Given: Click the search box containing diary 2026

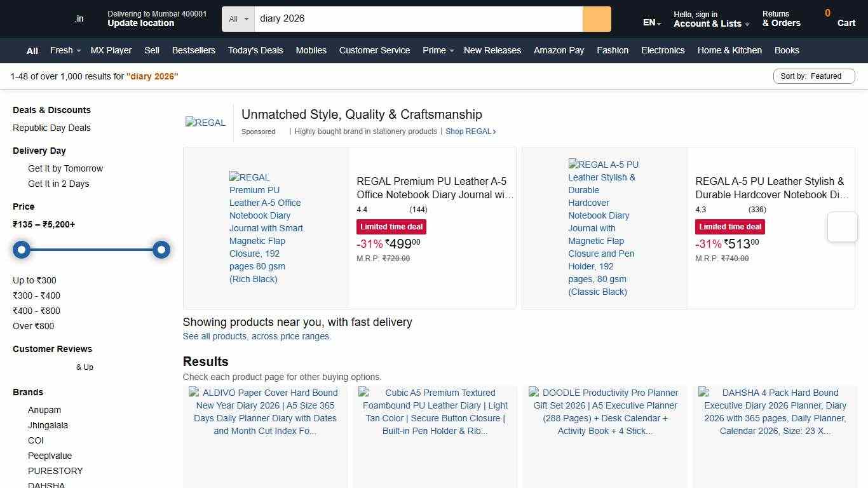Looking at the screenshot, I should click(417, 19).
